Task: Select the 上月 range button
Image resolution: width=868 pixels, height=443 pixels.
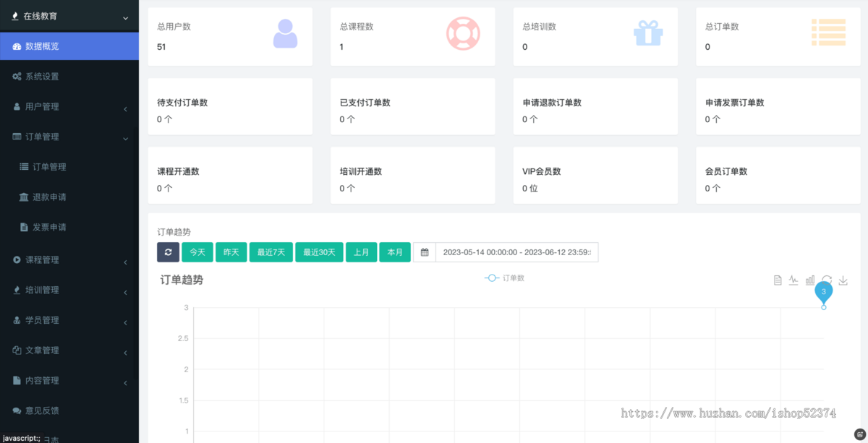Action: pyautogui.click(x=362, y=252)
